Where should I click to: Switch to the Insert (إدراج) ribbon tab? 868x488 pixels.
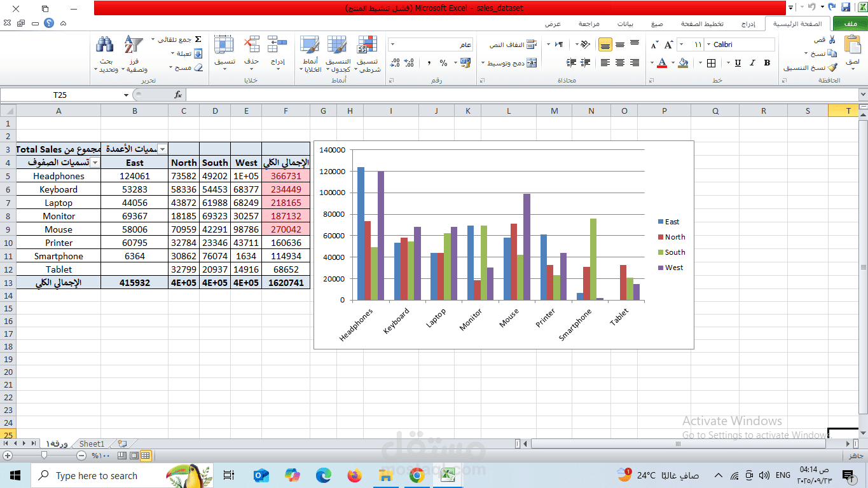(x=748, y=24)
